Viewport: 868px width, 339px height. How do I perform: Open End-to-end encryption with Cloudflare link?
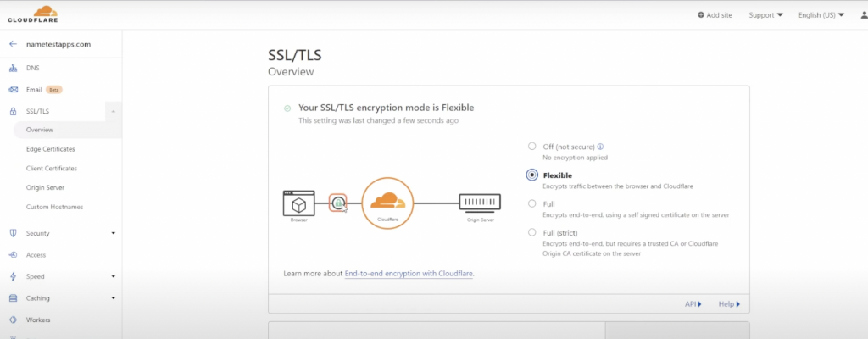(409, 274)
